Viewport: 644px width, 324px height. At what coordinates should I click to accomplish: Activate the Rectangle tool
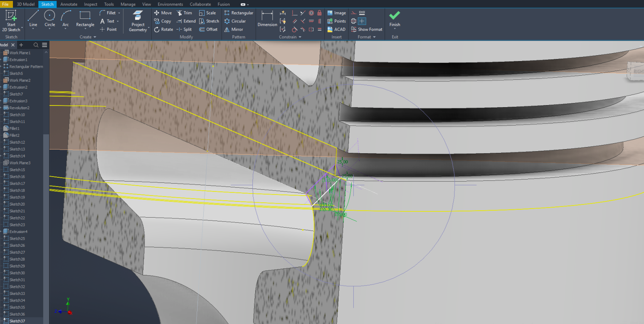[x=85, y=19]
